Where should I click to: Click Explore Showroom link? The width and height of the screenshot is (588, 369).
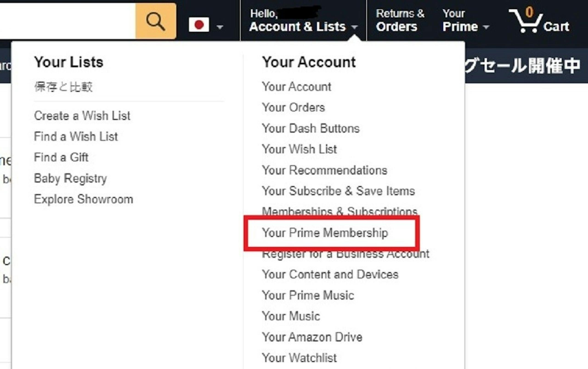[x=84, y=199]
